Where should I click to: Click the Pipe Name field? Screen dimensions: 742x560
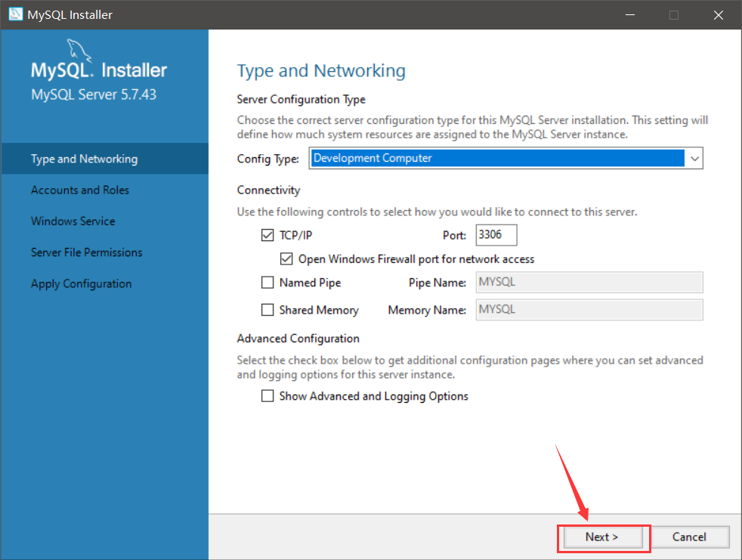(589, 283)
